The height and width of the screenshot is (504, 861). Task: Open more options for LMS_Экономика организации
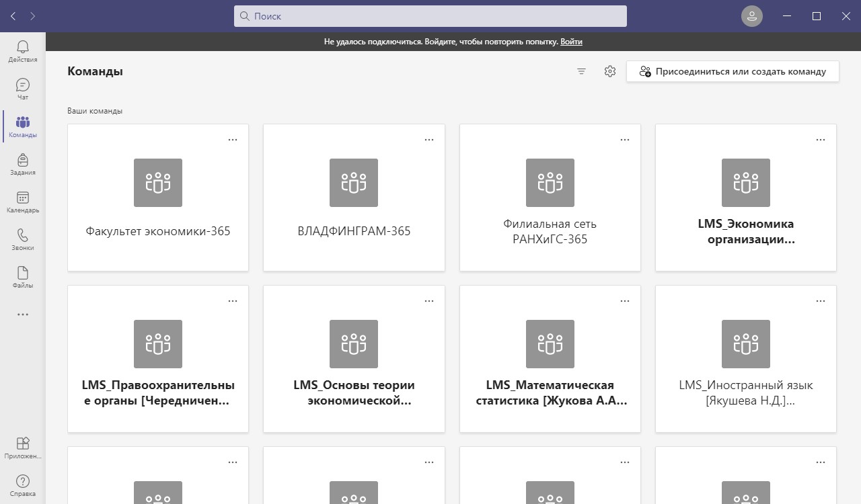pos(821,140)
